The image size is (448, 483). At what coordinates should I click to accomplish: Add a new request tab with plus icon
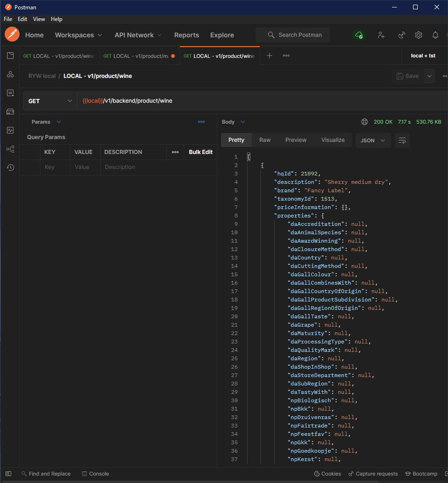[269, 56]
